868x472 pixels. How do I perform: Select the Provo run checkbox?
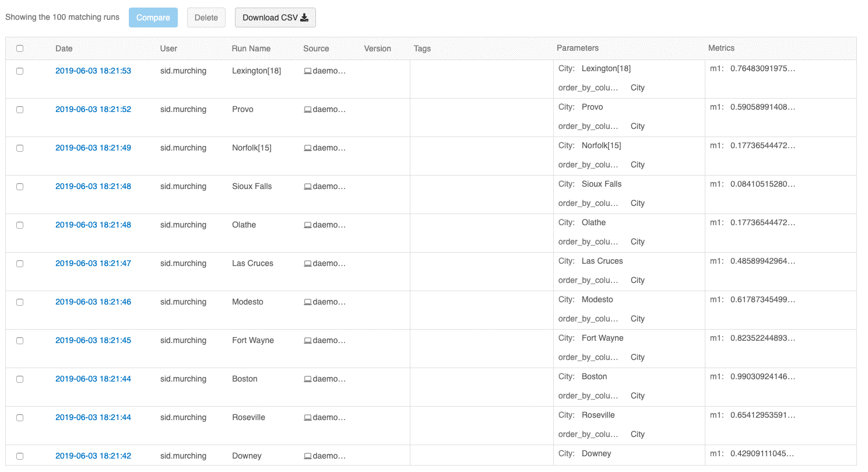20,110
